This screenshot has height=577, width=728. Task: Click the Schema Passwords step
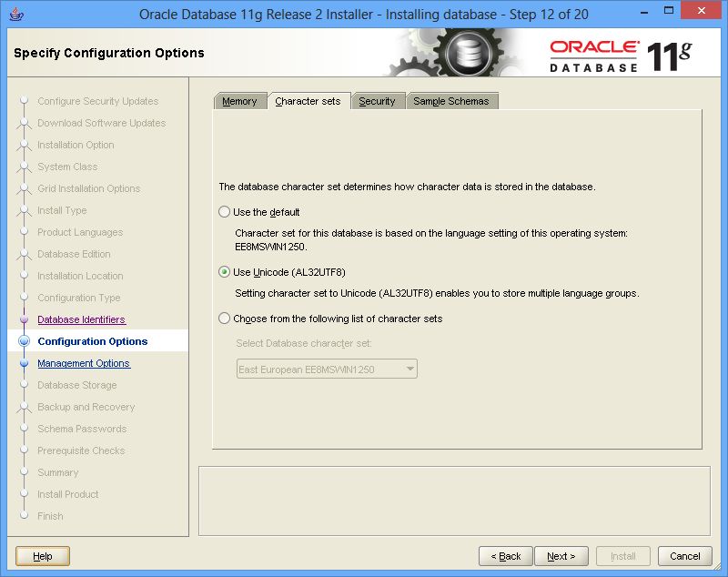[82, 429]
